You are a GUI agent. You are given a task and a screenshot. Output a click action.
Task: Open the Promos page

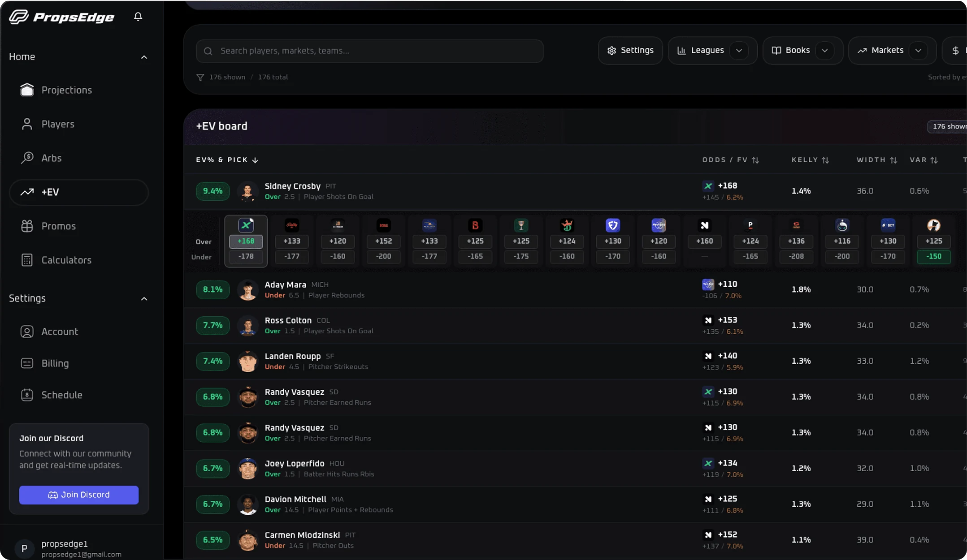(79, 226)
